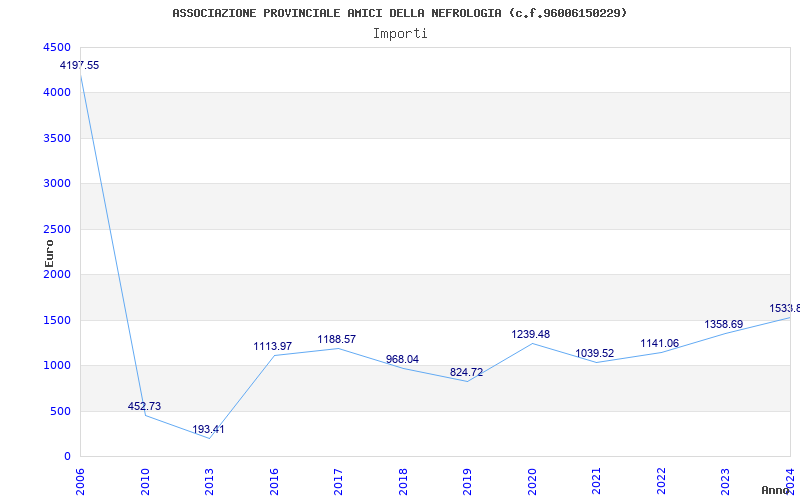The width and height of the screenshot is (800, 500).
Task: Click the 1500 y-axis tick label
Action: 56,320
